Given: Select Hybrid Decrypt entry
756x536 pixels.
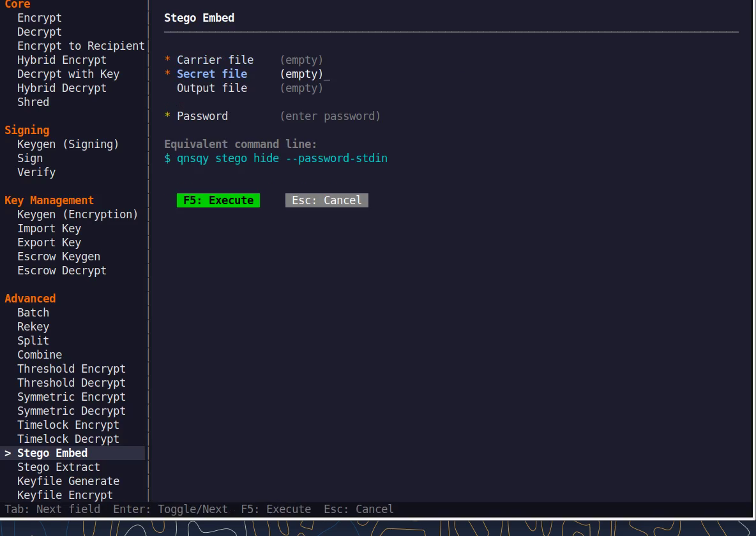Looking at the screenshot, I should 62,87.
